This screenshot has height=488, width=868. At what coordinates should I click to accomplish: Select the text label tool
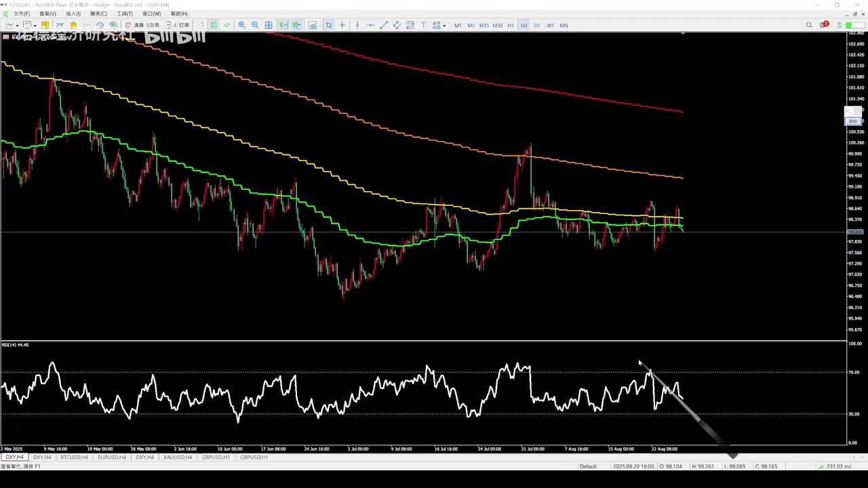[x=424, y=25]
